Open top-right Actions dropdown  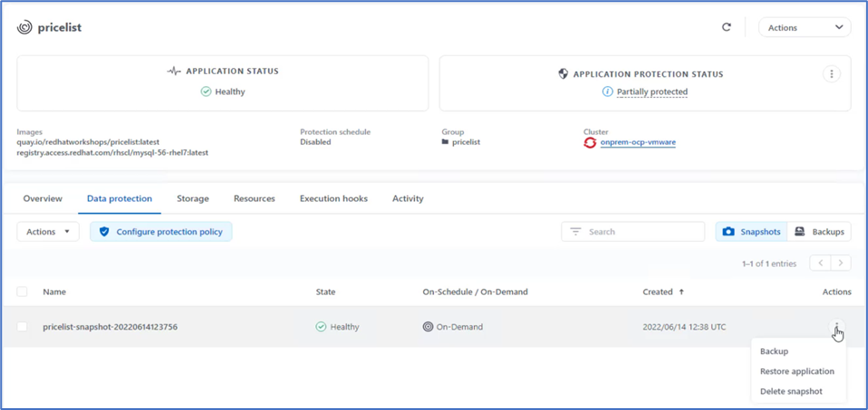click(804, 27)
